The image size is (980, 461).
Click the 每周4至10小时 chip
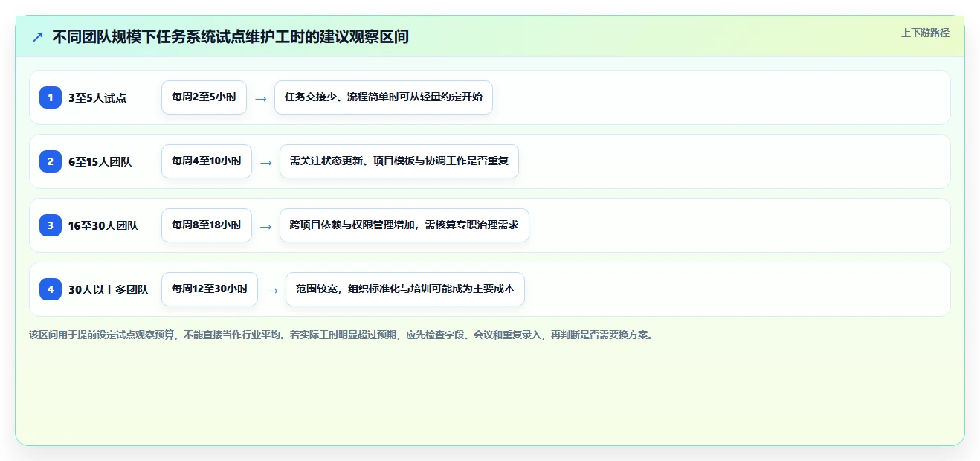207,161
